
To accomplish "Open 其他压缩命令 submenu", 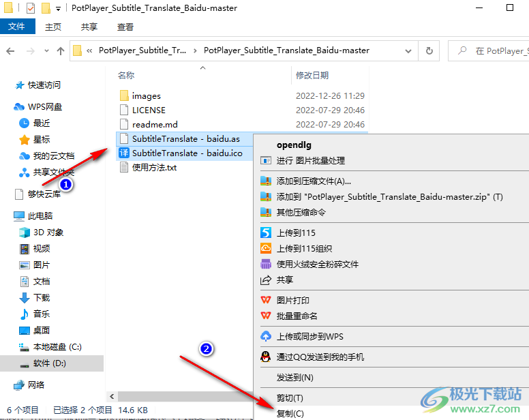I will (x=301, y=212).
